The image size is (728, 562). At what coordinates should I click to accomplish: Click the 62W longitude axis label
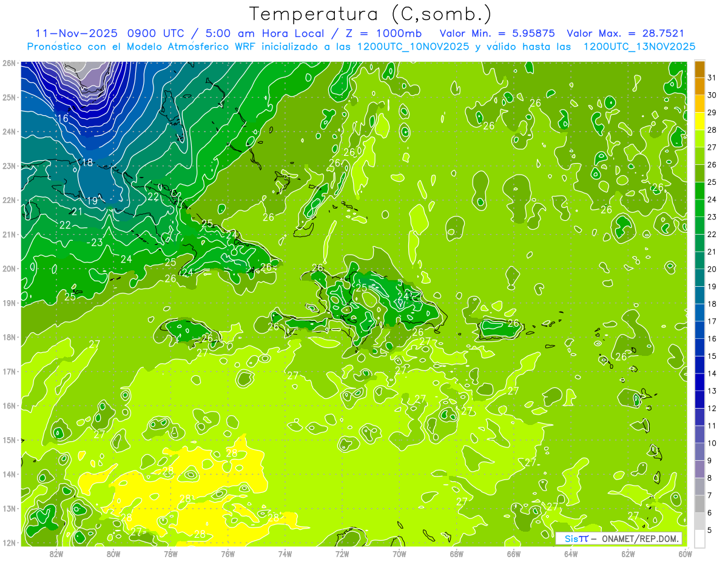click(628, 554)
